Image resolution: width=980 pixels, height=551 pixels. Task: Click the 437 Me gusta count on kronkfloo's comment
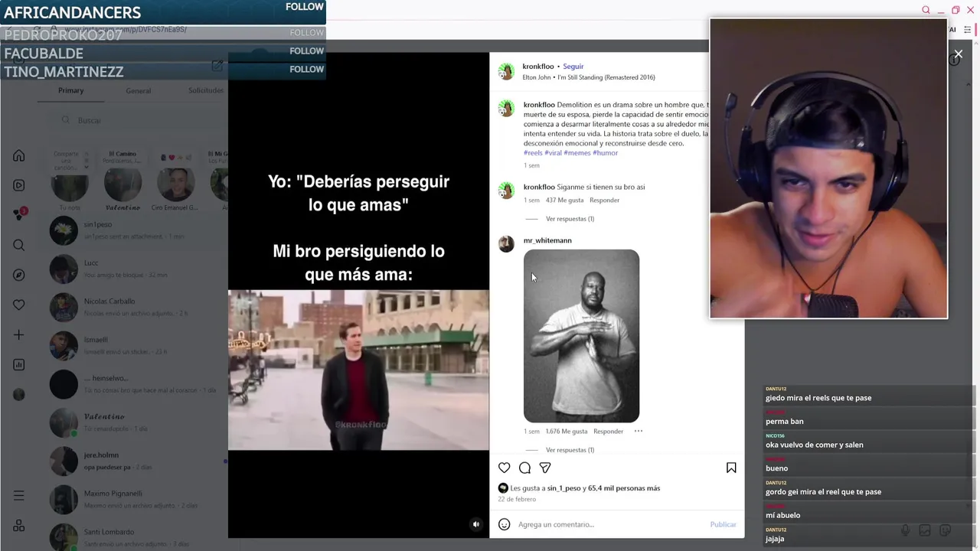coord(564,201)
